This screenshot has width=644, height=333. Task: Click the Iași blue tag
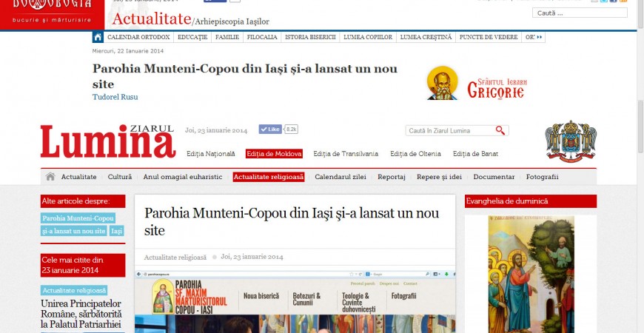point(117,231)
